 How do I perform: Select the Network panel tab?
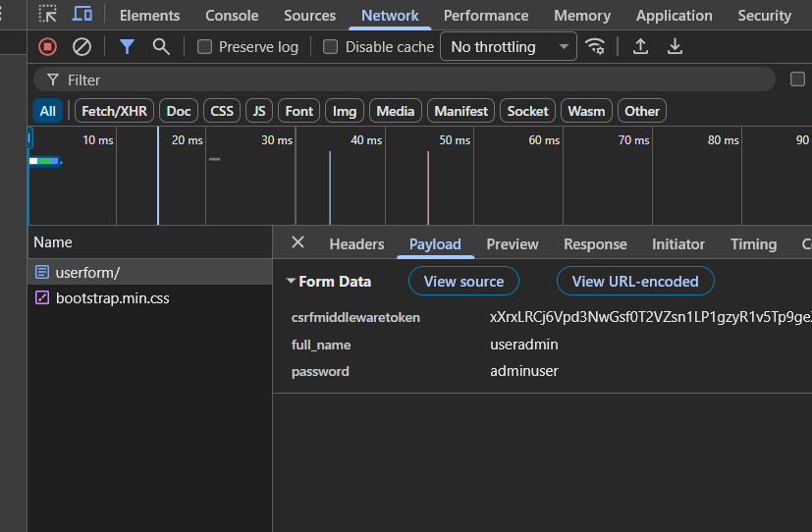point(390,16)
